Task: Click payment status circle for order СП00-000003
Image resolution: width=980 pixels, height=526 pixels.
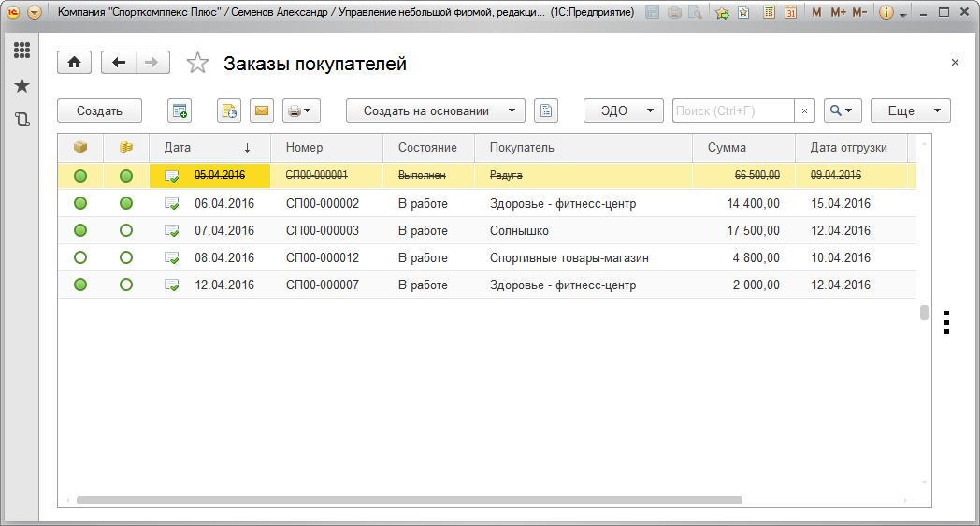Action: coord(126,230)
